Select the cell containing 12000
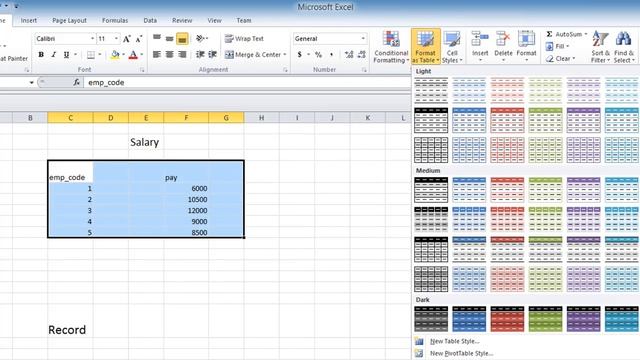 (186, 211)
